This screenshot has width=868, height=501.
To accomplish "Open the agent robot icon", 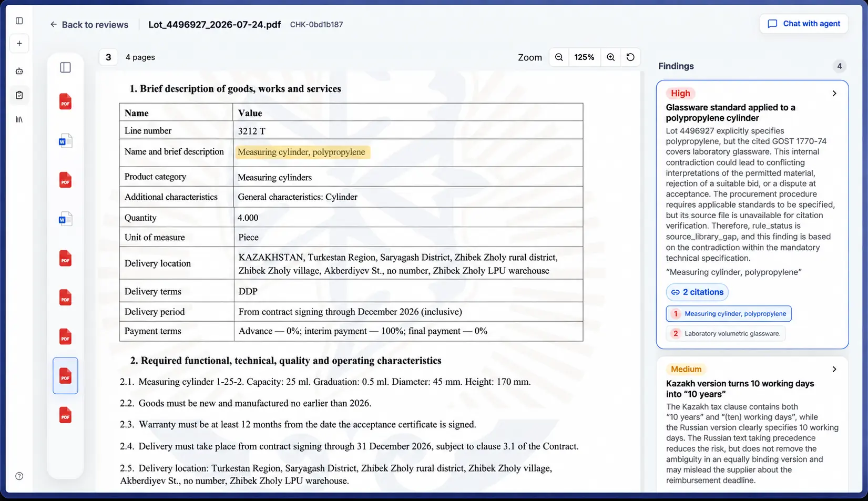I will tap(19, 71).
